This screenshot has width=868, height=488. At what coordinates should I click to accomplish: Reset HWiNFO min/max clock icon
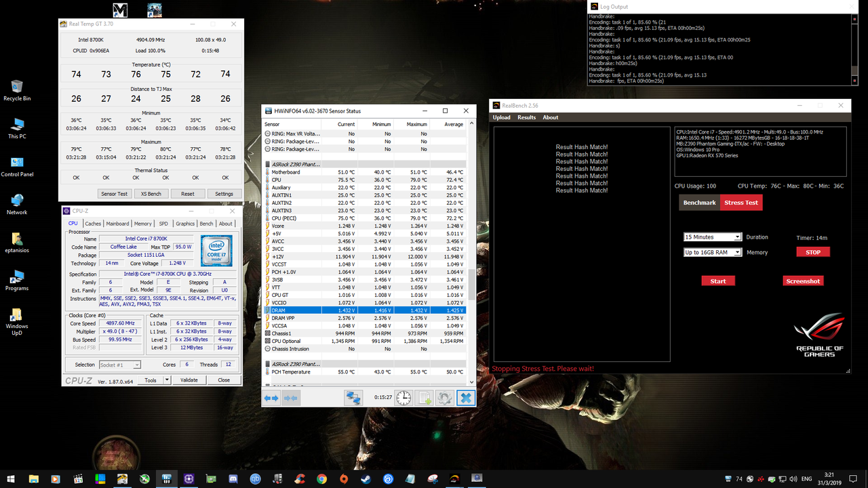[x=403, y=398]
